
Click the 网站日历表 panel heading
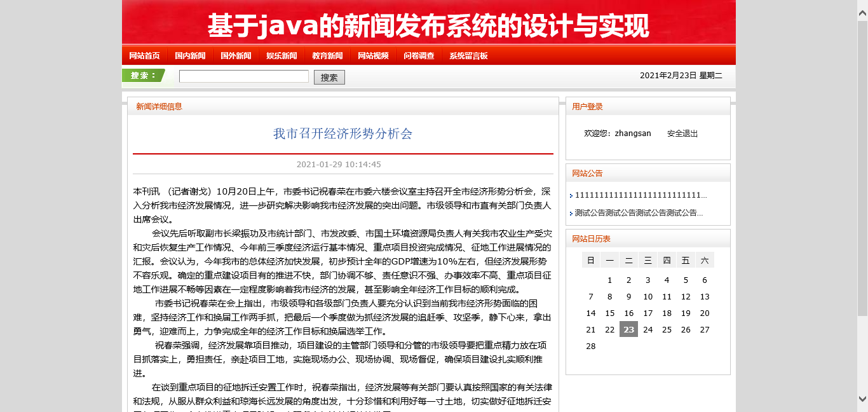591,239
